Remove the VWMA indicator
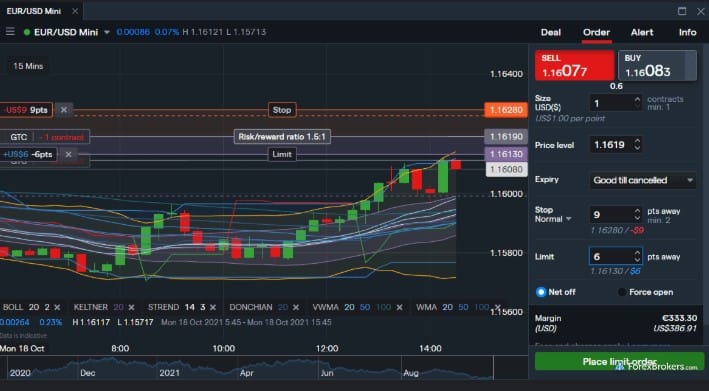 coord(400,307)
